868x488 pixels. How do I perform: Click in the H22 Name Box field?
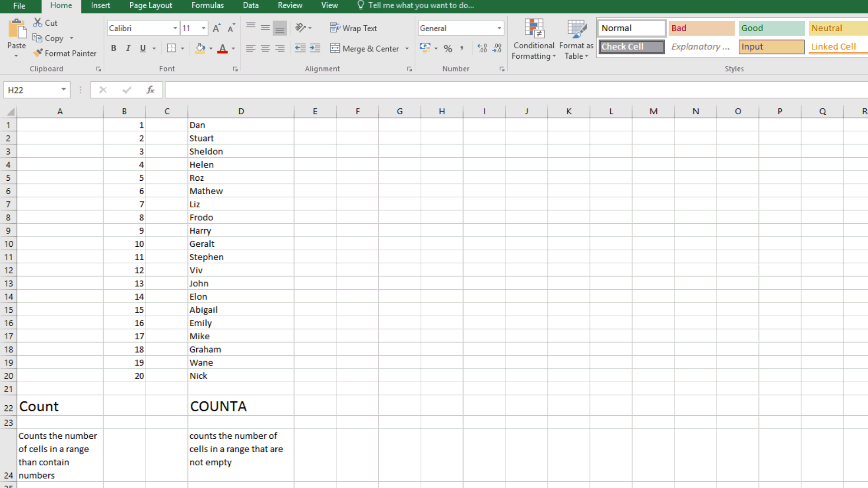point(31,90)
